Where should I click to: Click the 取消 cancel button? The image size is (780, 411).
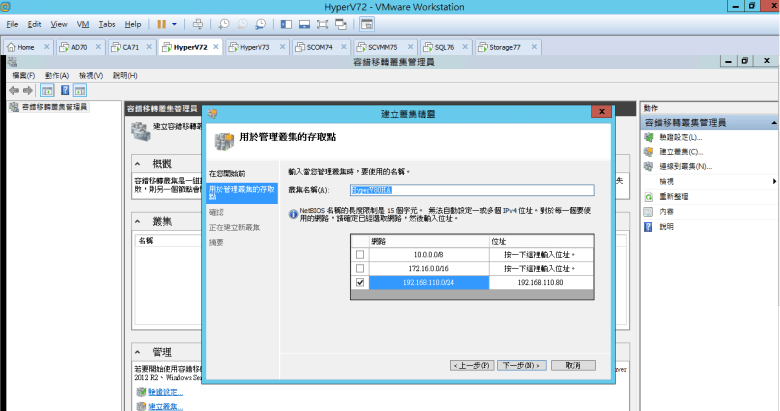pos(573,365)
